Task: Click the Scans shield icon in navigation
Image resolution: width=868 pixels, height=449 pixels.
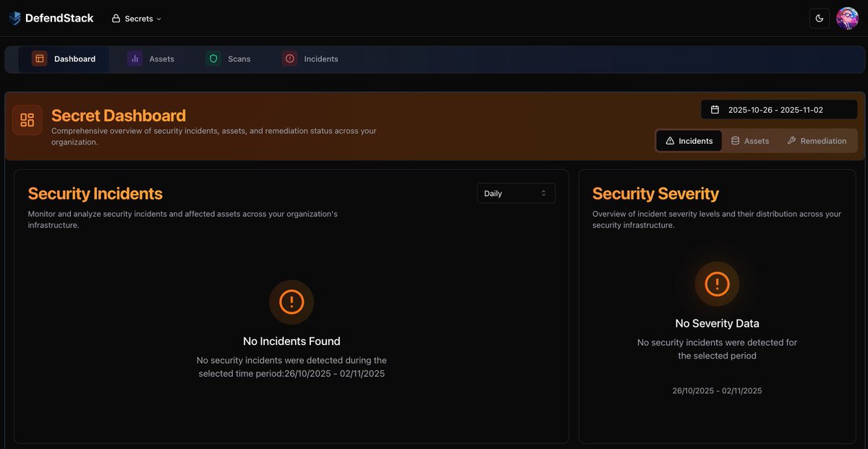Action: [213, 59]
